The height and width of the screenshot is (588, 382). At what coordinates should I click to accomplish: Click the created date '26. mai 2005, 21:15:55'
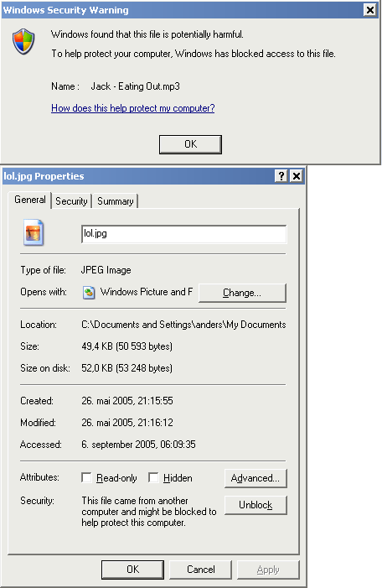127,401
